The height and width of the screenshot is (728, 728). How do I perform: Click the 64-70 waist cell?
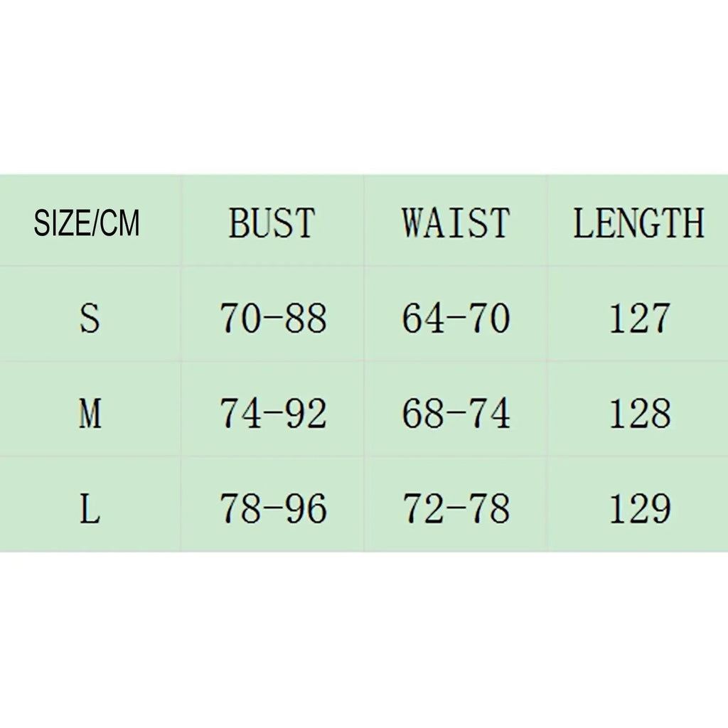[x=456, y=318]
